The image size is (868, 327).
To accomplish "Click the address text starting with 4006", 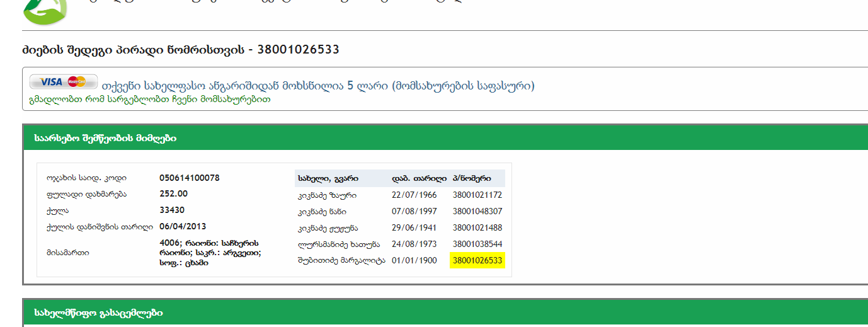I will coord(210,253).
